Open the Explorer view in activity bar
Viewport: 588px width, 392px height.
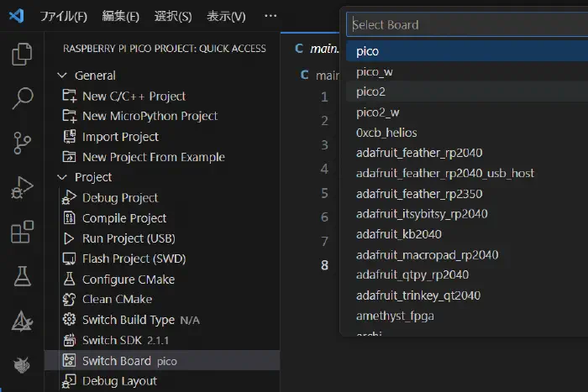[x=22, y=55]
